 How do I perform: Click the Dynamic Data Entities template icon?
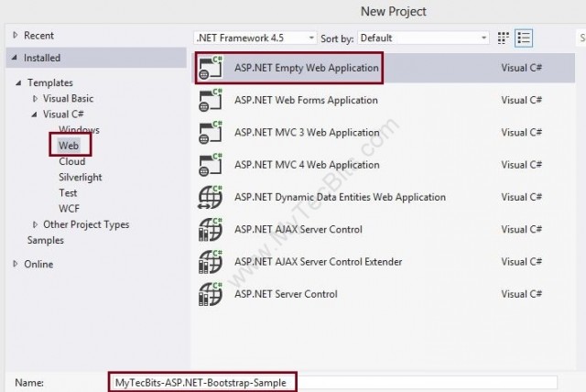[212, 197]
